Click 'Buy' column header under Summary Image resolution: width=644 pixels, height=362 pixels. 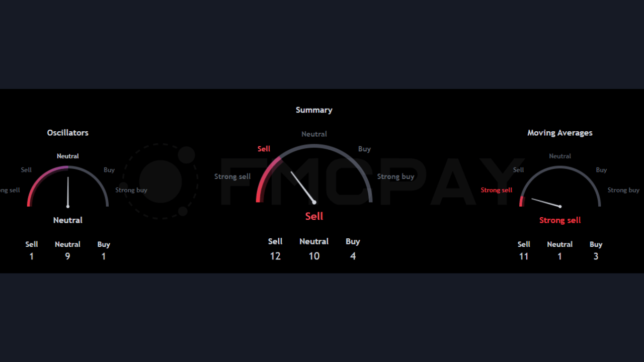(x=353, y=241)
